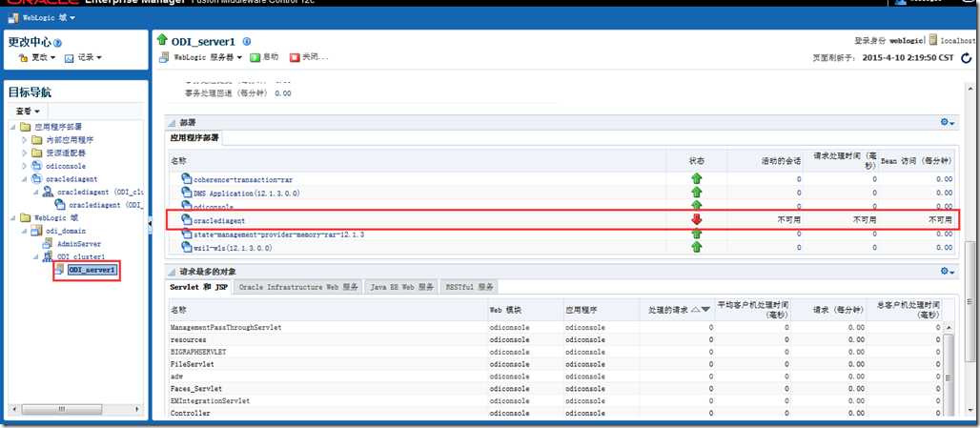This screenshot has width=980, height=428.
Task: Click green status arrow of DMS Application
Action: (x=696, y=193)
